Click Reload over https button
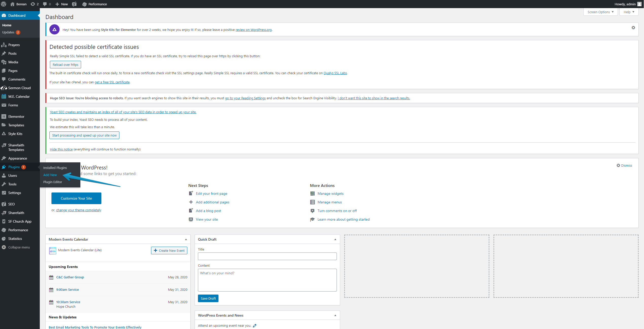This screenshot has height=329, width=644. [x=65, y=65]
